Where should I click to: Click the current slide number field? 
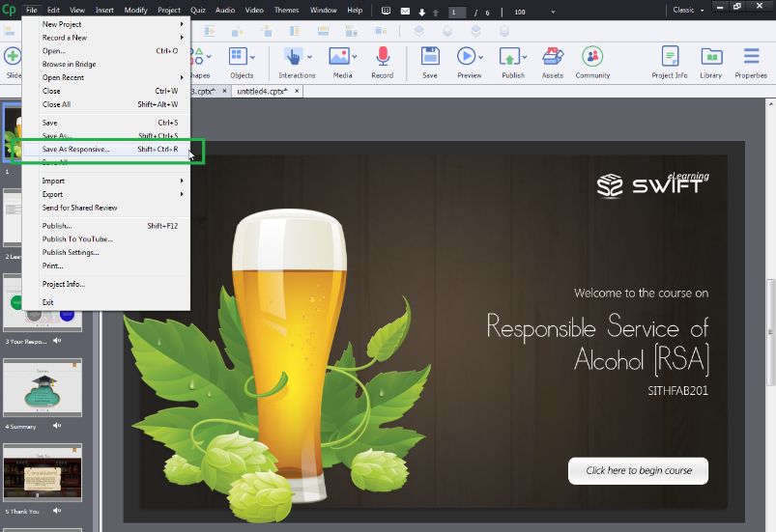coord(457,13)
